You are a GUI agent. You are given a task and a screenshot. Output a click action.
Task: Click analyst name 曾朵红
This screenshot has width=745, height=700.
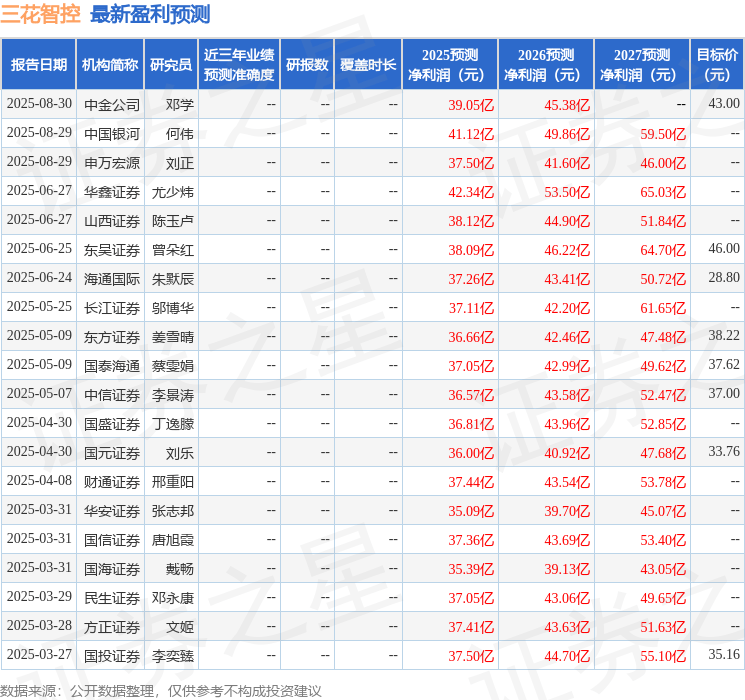click(173, 249)
